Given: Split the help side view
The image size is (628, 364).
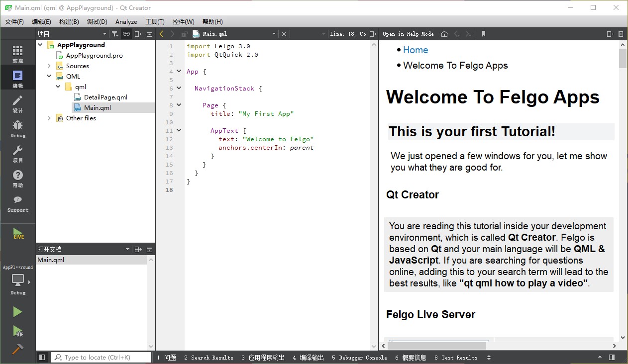Looking at the screenshot, I should 610,34.
